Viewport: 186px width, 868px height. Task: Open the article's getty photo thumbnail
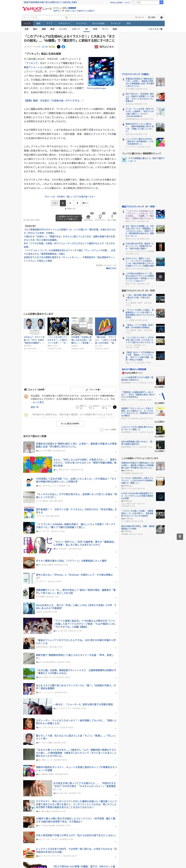(101, 71)
